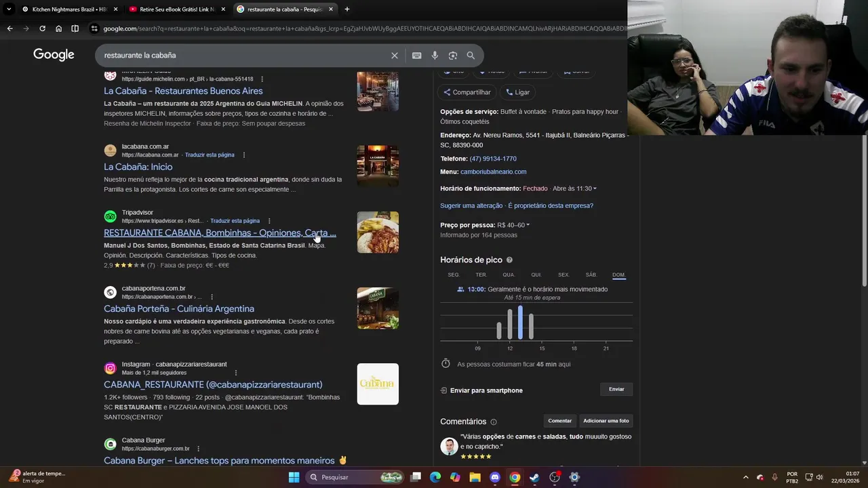Viewport: 868px width, 488px height.
Task: Open RESTAURANTE CABANA, Bombinhas Tripadvisor link
Action: point(220,232)
